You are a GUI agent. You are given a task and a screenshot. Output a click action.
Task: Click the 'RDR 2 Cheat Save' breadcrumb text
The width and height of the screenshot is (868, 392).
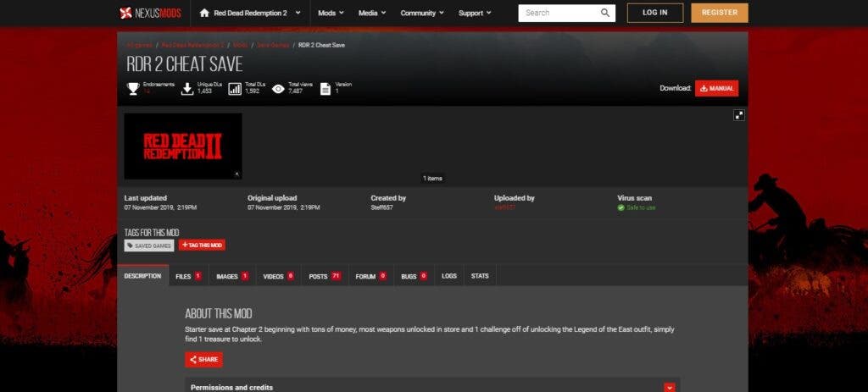pos(321,45)
